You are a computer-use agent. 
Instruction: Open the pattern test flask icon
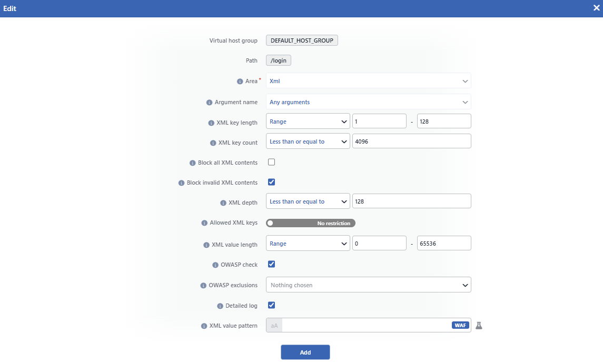(479, 326)
